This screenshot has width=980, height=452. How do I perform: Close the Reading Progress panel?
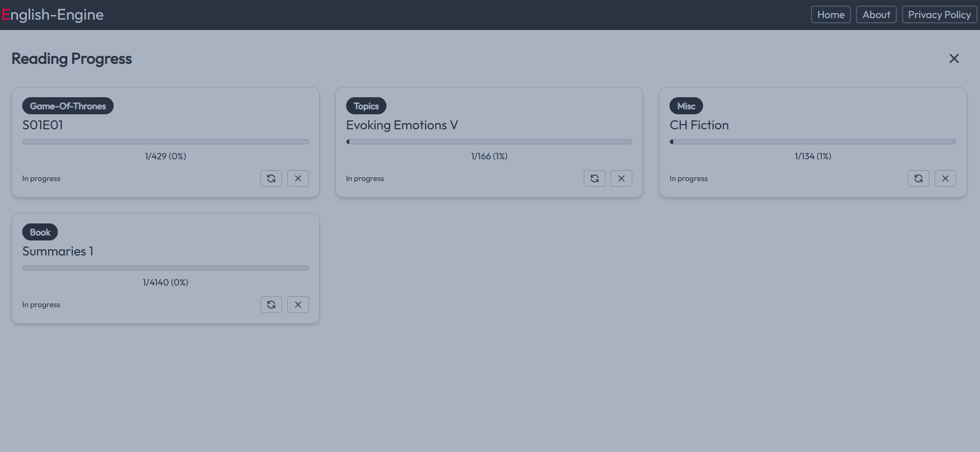pyautogui.click(x=954, y=58)
